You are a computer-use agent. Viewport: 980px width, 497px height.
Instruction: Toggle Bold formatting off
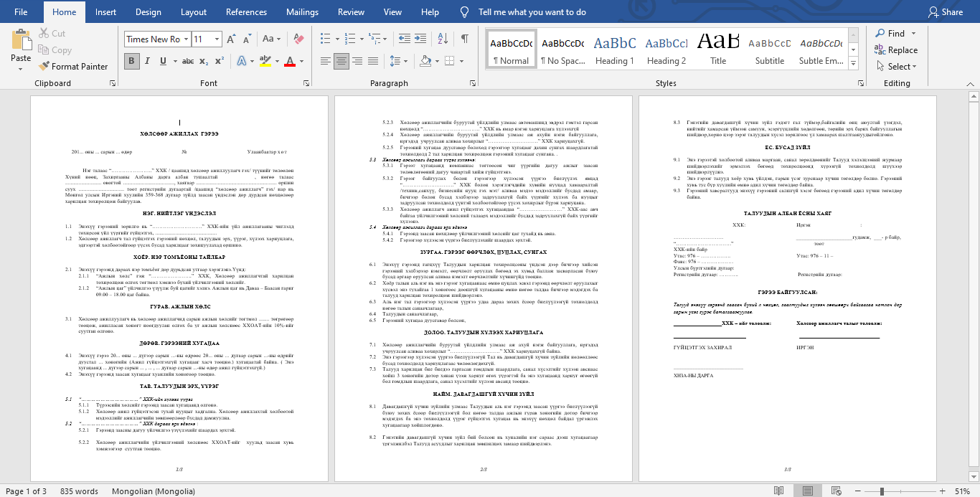[x=131, y=61]
